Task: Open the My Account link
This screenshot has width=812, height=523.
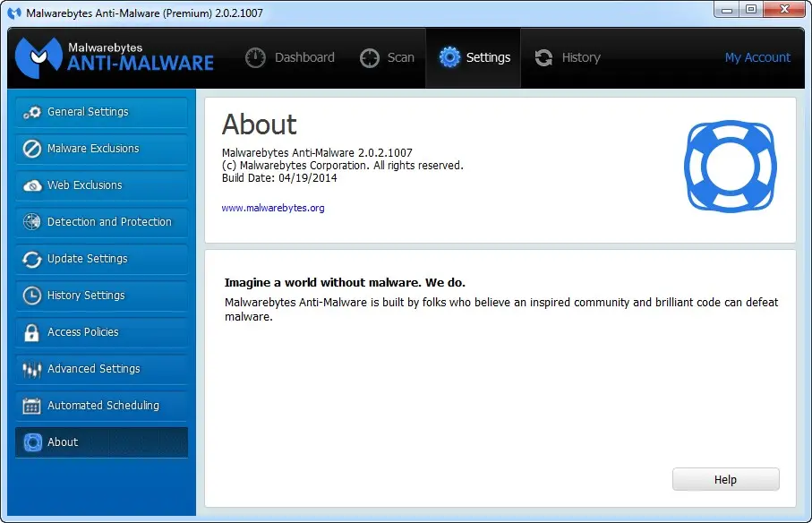Action: point(757,57)
